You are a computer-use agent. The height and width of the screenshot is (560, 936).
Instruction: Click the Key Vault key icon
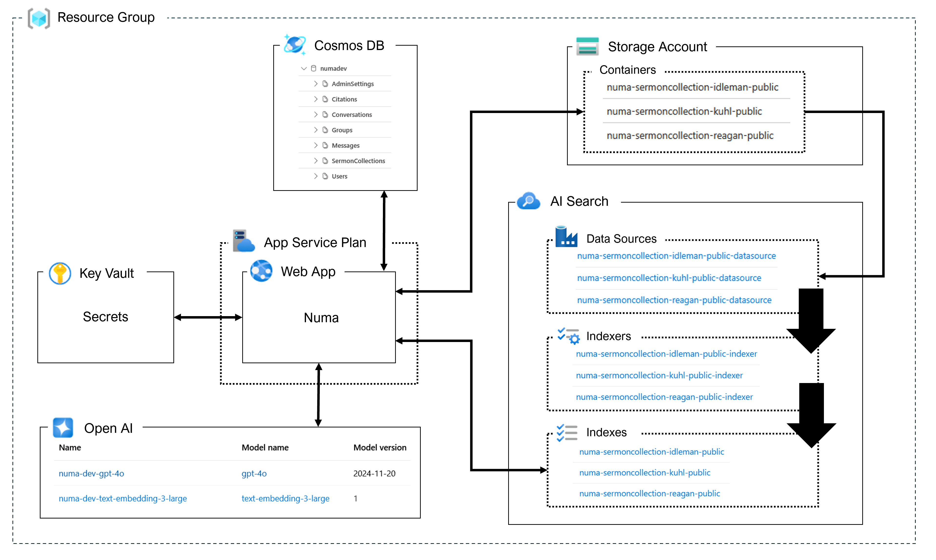coord(60,273)
